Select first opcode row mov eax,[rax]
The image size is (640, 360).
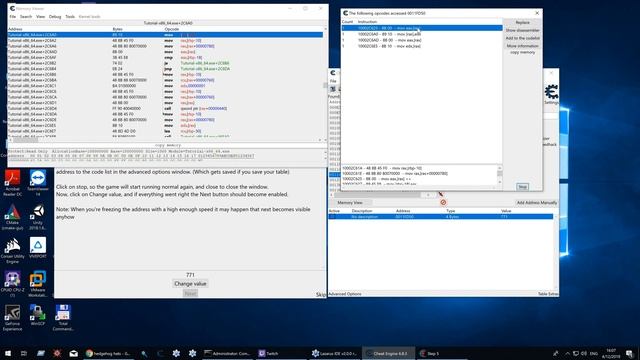422,28
